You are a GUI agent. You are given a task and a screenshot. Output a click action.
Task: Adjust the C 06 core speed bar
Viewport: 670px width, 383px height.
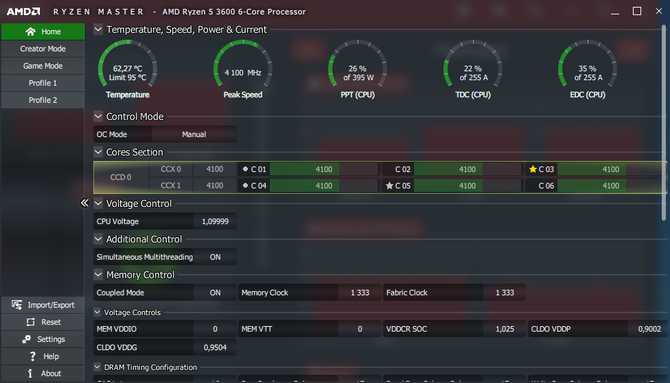pyautogui.click(x=611, y=186)
